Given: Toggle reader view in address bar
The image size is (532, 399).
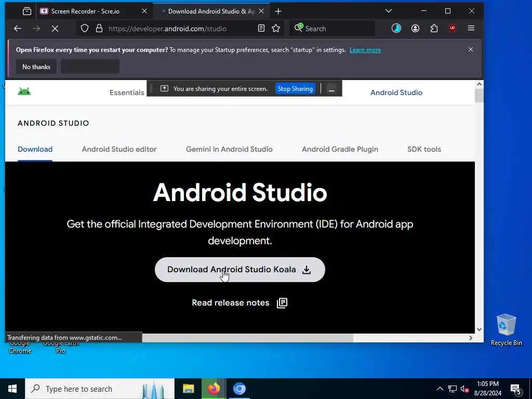Looking at the screenshot, I should click(x=261, y=29).
